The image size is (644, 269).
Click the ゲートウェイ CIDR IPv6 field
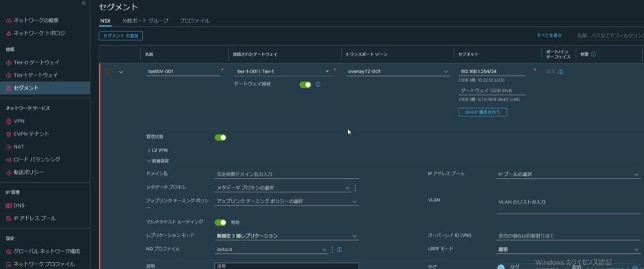pos(492,91)
